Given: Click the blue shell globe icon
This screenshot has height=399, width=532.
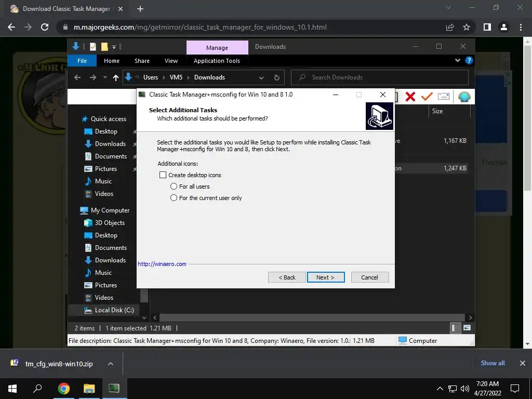Looking at the screenshot, I should click(464, 97).
